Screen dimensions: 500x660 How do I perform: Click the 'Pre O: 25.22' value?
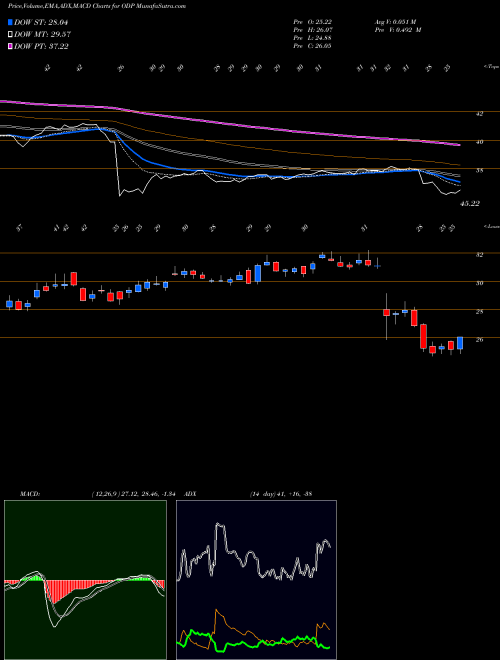click(313, 21)
